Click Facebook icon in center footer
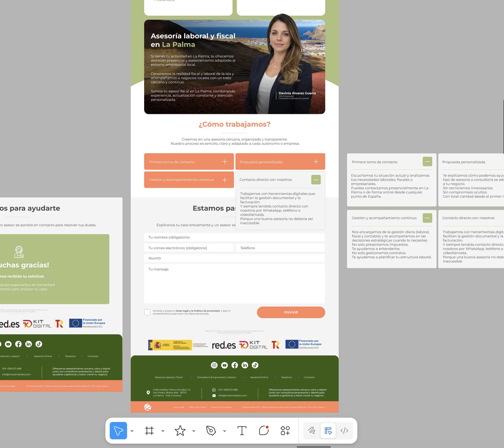This screenshot has height=448, width=504. click(x=235, y=365)
